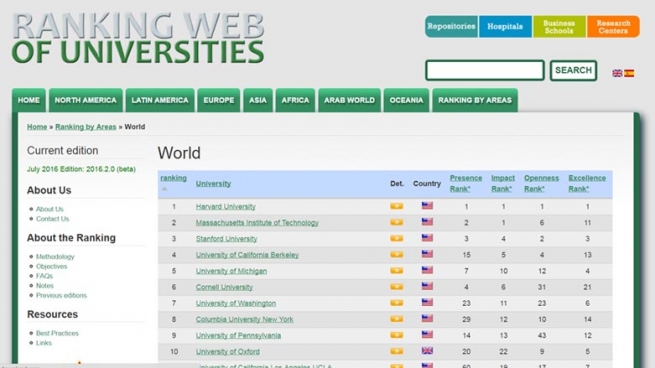
Task: Open details icon for Stanford University
Action: point(396,238)
